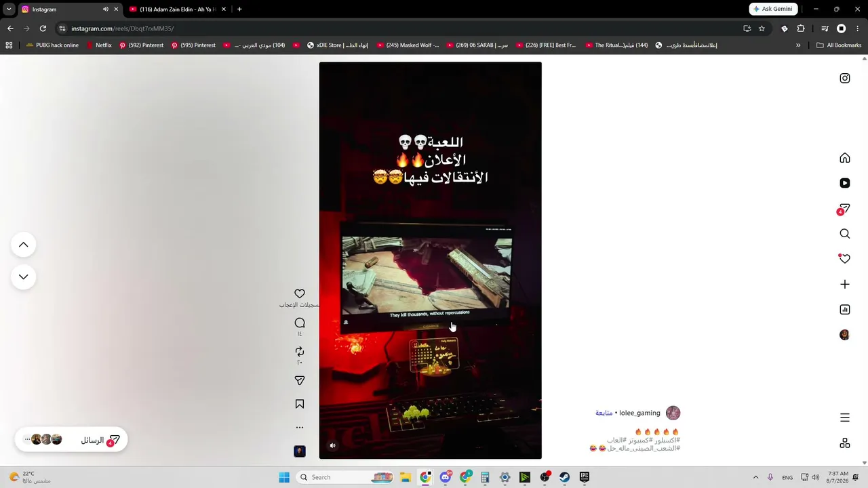This screenshot has height=488, width=868.
Task: Open the apps grid in bookmarks bar
Action: click(9, 45)
